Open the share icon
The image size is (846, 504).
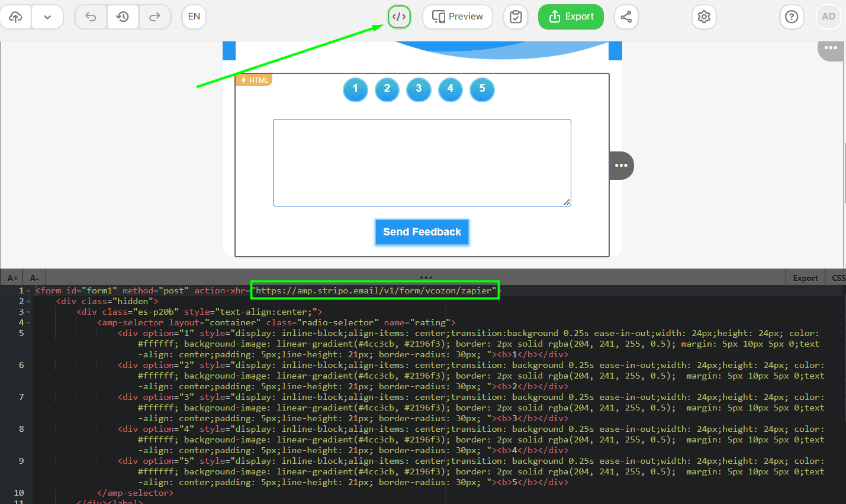coord(626,17)
